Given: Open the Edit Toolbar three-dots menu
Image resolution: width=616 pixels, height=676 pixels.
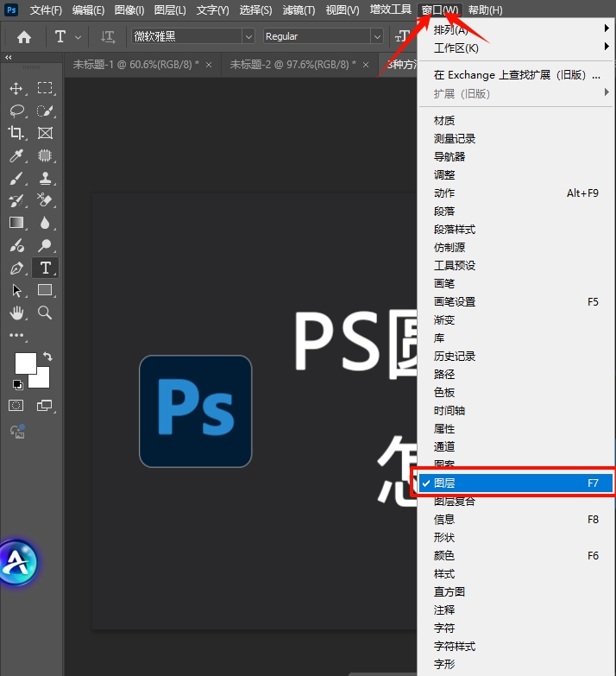Looking at the screenshot, I should point(16,335).
